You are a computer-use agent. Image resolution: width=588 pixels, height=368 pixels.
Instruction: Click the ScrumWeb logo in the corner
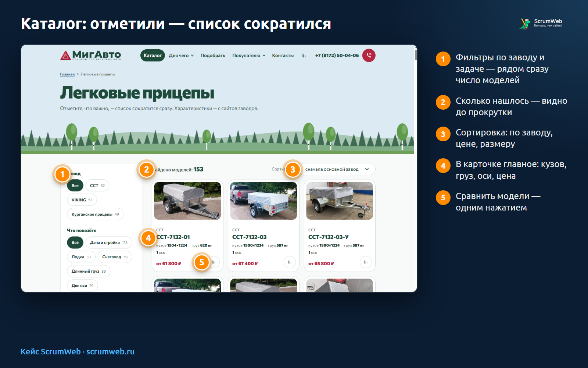540,23
